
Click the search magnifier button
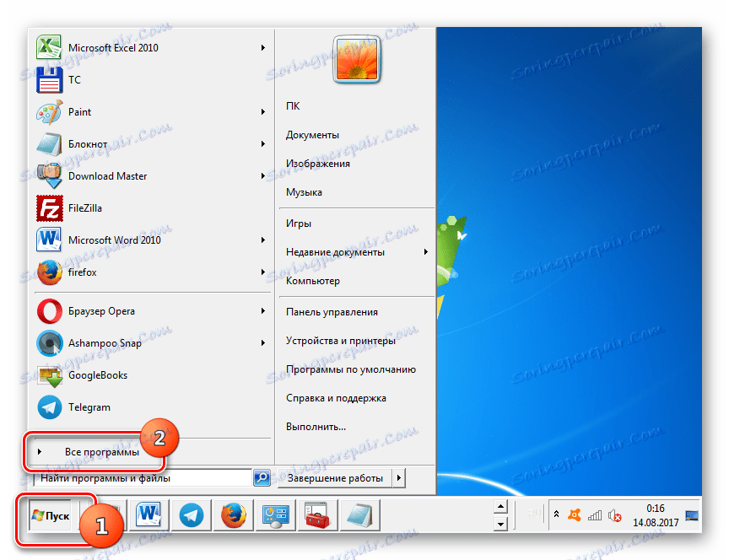pos(262,477)
